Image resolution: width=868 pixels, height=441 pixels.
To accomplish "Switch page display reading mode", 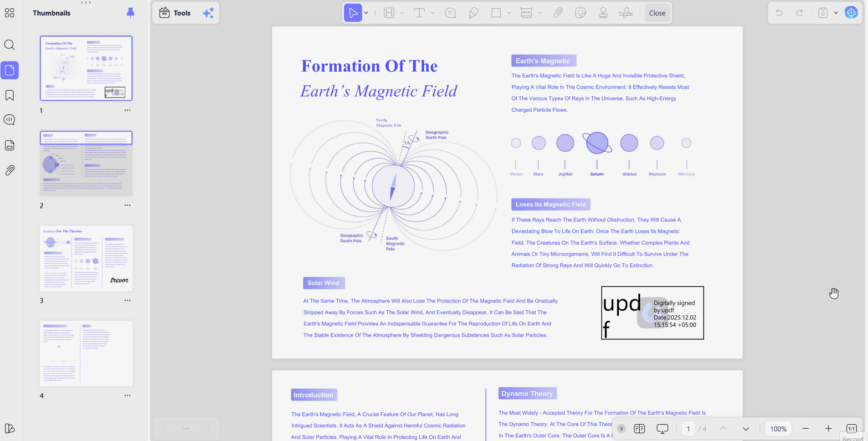I will (639, 429).
